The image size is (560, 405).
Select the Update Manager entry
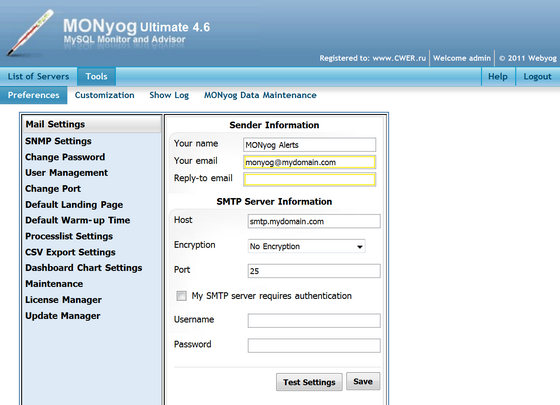pos(62,316)
